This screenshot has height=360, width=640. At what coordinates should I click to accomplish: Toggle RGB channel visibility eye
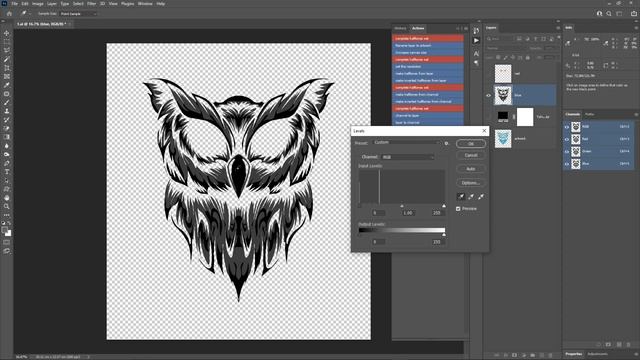coord(567,127)
